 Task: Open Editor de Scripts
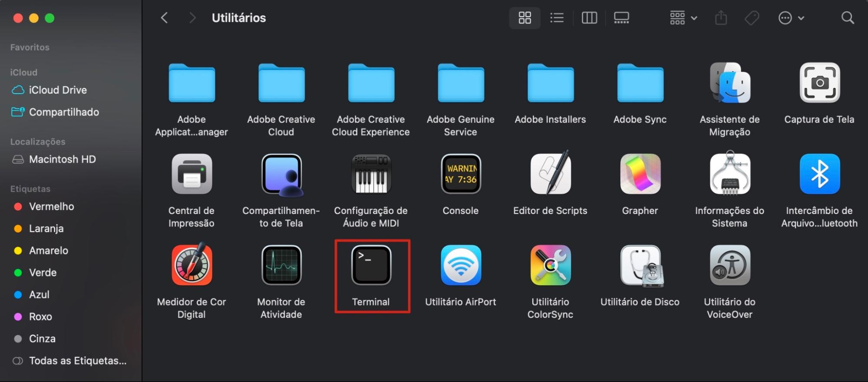[551, 173]
